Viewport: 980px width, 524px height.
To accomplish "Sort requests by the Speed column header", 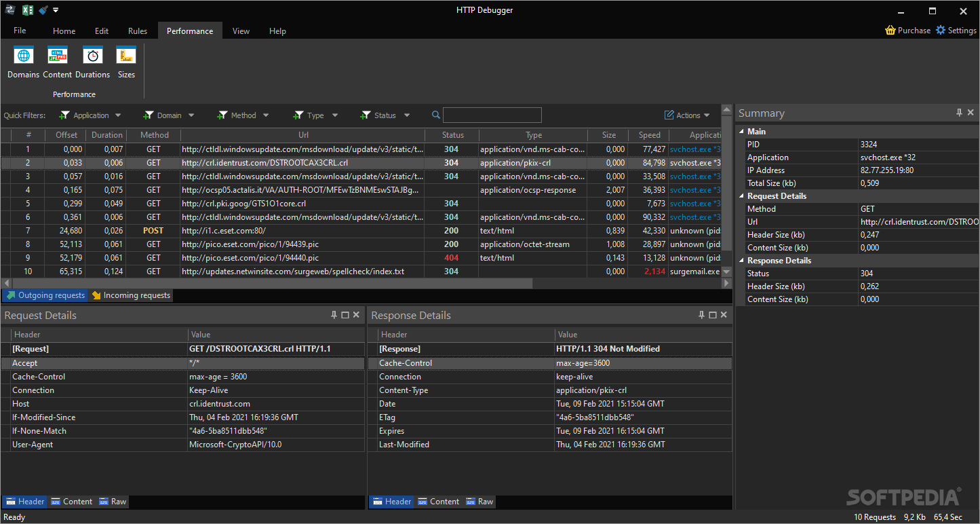I will click(649, 135).
